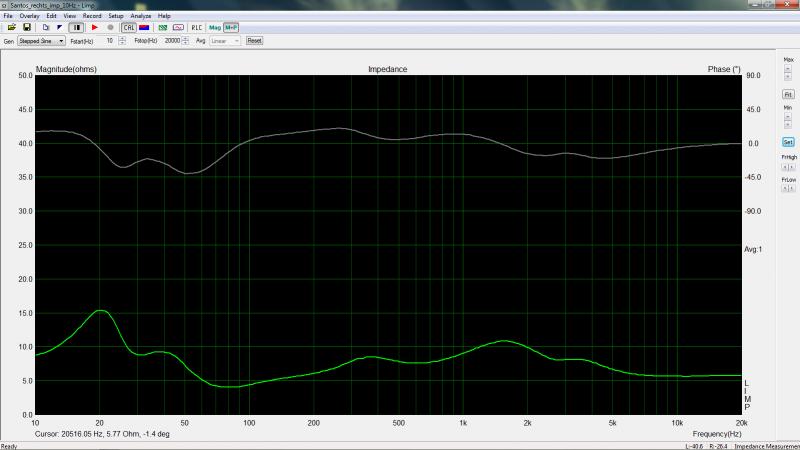The width and height of the screenshot is (800, 450).
Task: Click the gray Stop recording icon
Action: (x=110, y=27)
